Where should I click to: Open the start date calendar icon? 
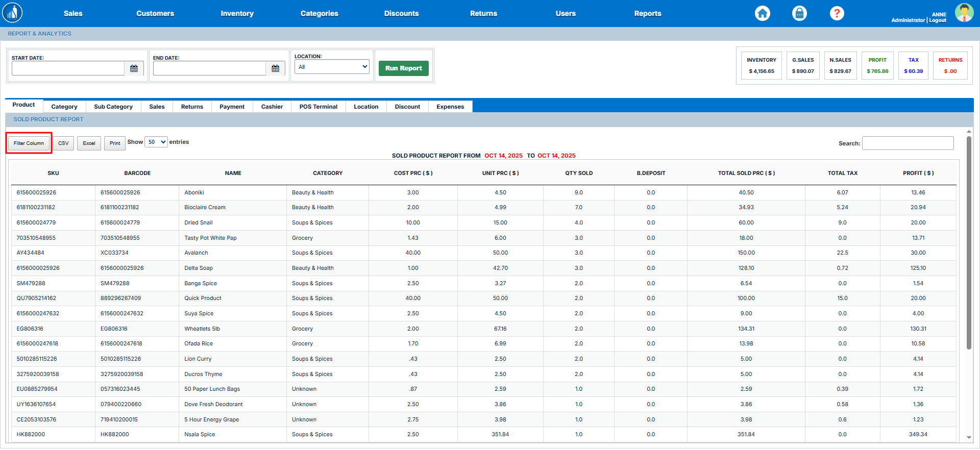tap(134, 68)
